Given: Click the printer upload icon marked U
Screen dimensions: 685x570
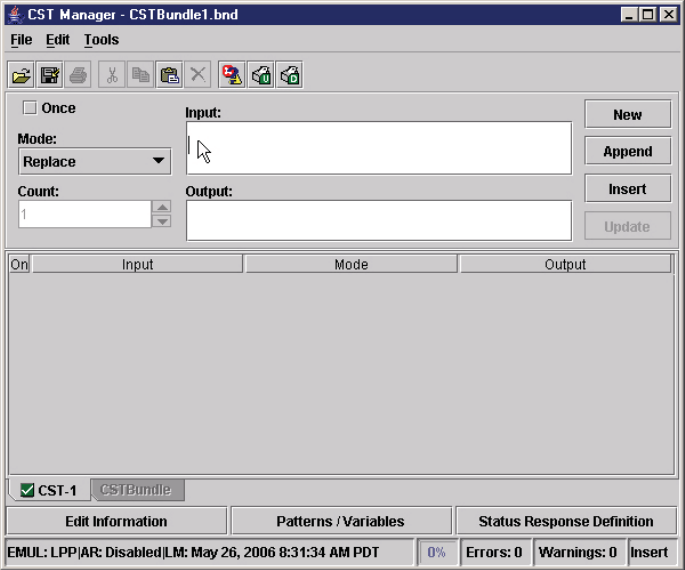Looking at the screenshot, I should click(x=261, y=75).
